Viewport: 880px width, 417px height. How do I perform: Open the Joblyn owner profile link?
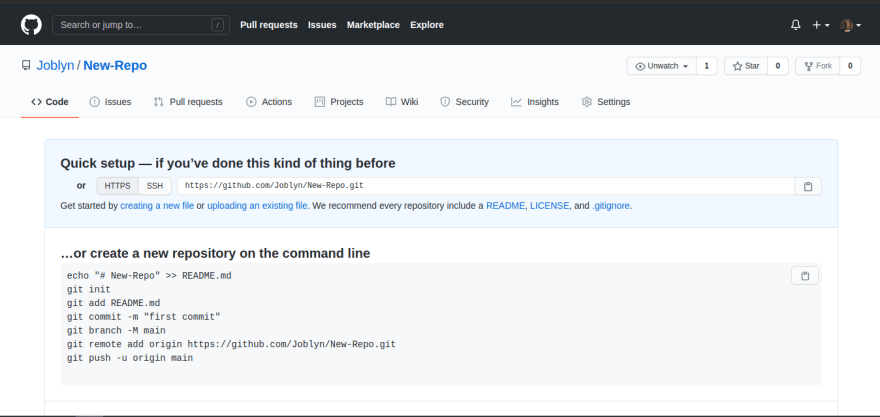pos(56,66)
